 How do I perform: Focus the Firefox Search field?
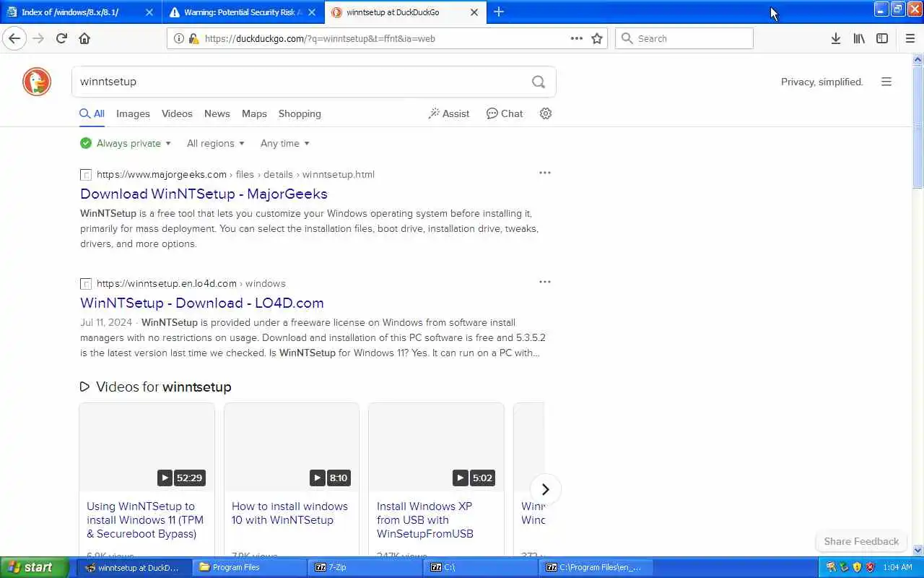[x=684, y=38]
